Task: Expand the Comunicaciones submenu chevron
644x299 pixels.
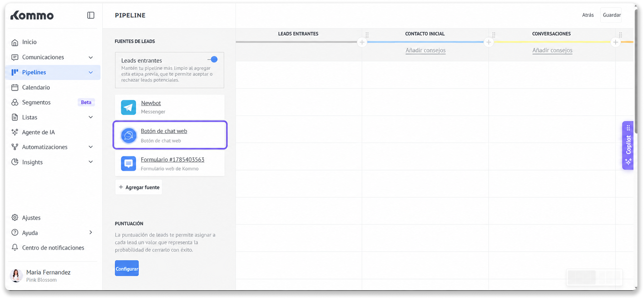Action: tap(91, 57)
